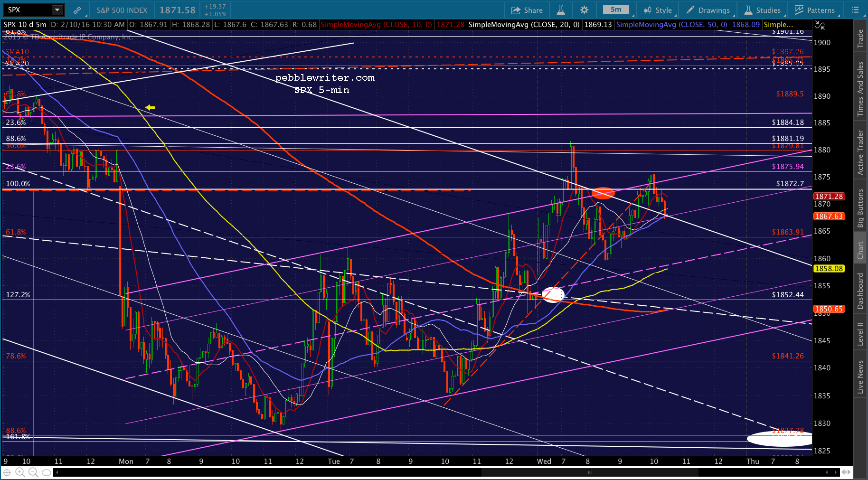Screen dimensions: 868x480
Task: Click the truncated yellow Simple... study label
Action: 779,25
